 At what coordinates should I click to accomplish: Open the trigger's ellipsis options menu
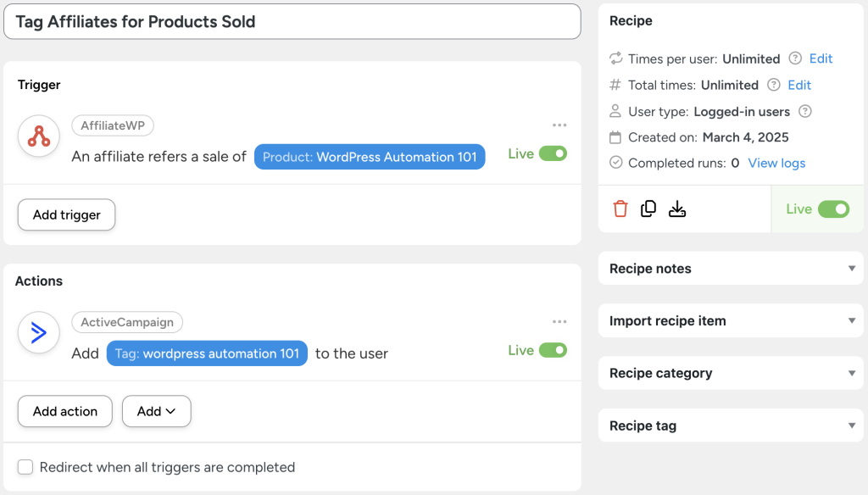coord(559,124)
